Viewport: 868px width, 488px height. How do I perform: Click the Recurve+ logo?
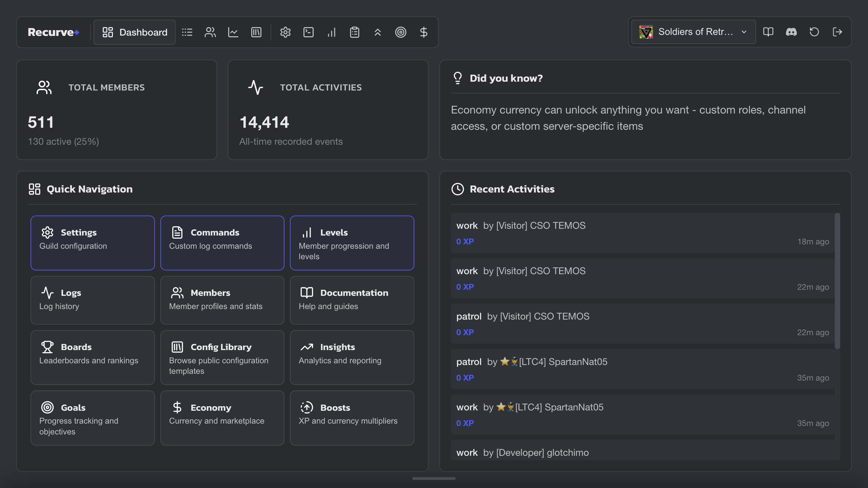tap(54, 32)
